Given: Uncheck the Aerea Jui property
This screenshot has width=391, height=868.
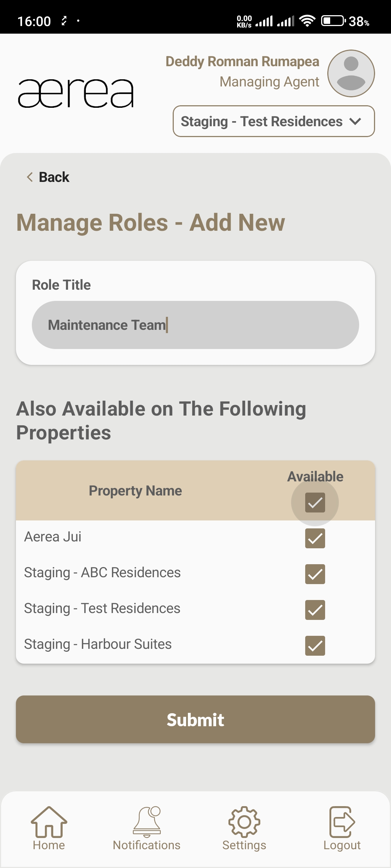Looking at the screenshot, I should tap(315, 538).
